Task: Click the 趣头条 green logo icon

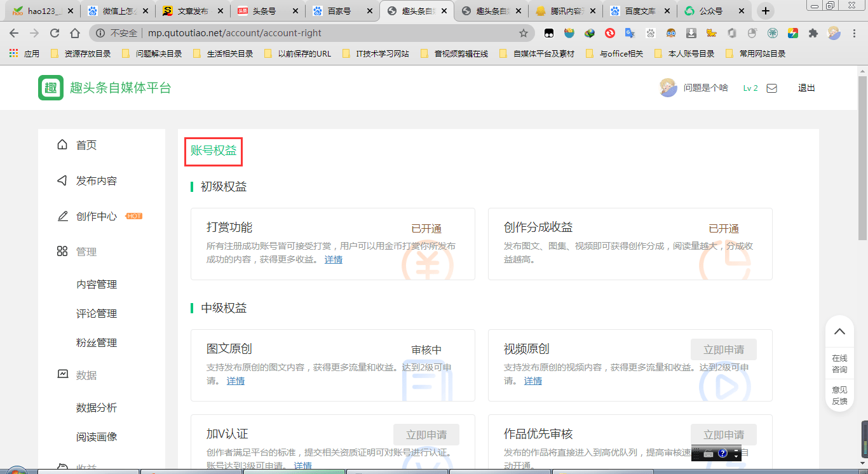Action: 51,88
